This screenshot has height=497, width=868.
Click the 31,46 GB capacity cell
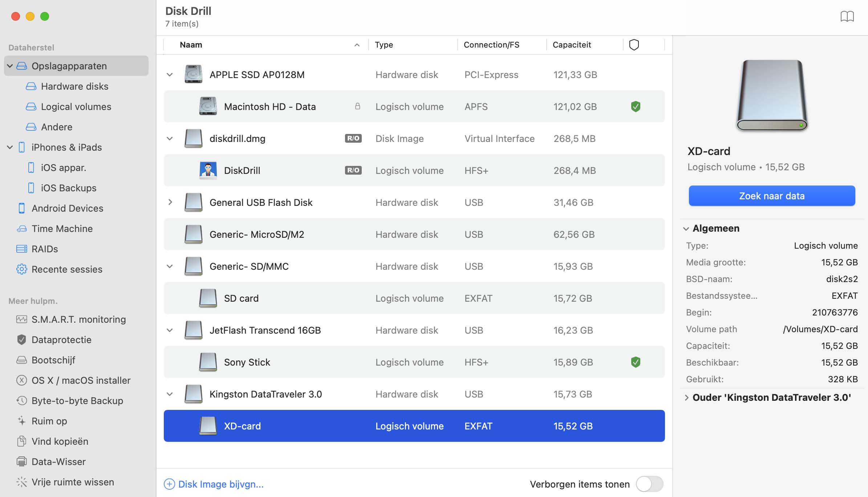pyautogui.click(x=573, y=202)
